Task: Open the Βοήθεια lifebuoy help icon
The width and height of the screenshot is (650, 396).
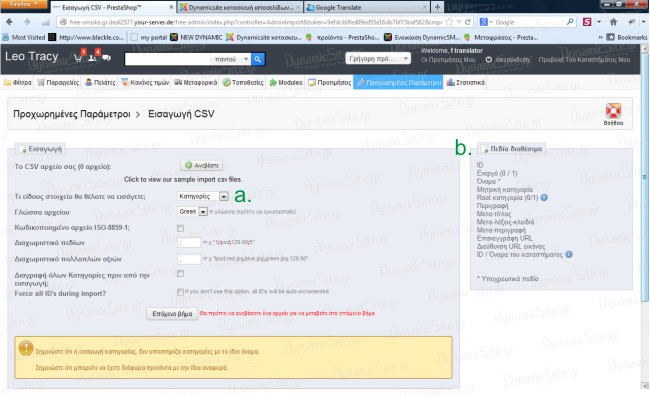Action: click(x=613, y=111)
